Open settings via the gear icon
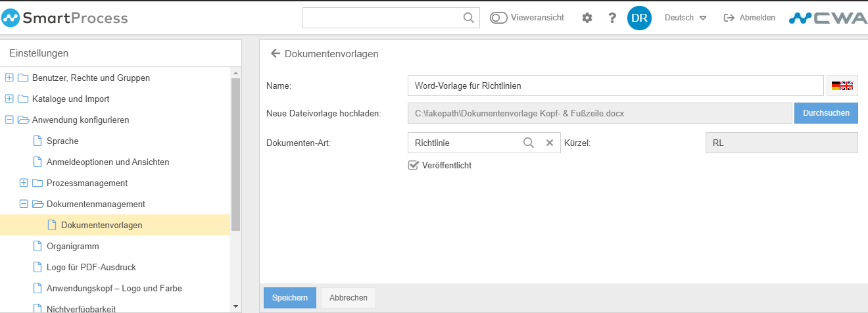The image size is (868, 313). point(587,18)
